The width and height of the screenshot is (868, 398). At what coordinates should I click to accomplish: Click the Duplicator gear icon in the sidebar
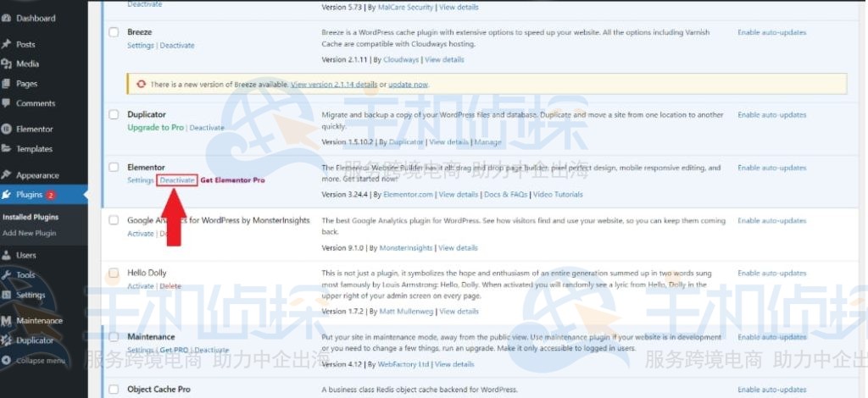click(x=6, y=340)
